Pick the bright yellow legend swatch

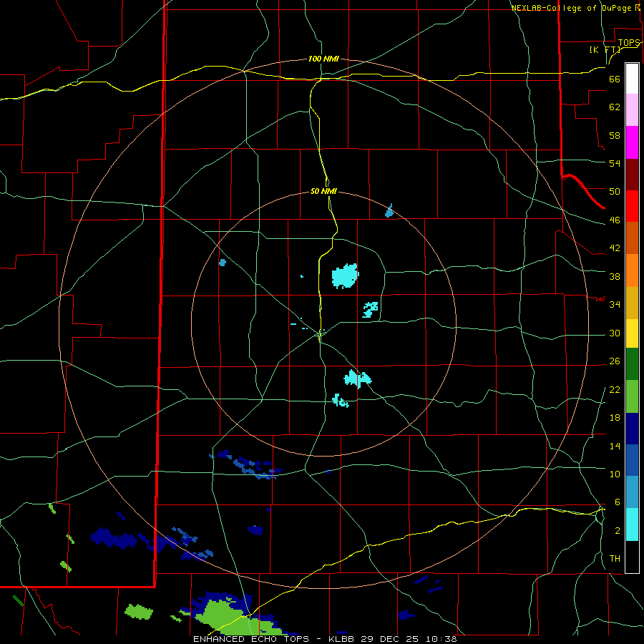632,333
